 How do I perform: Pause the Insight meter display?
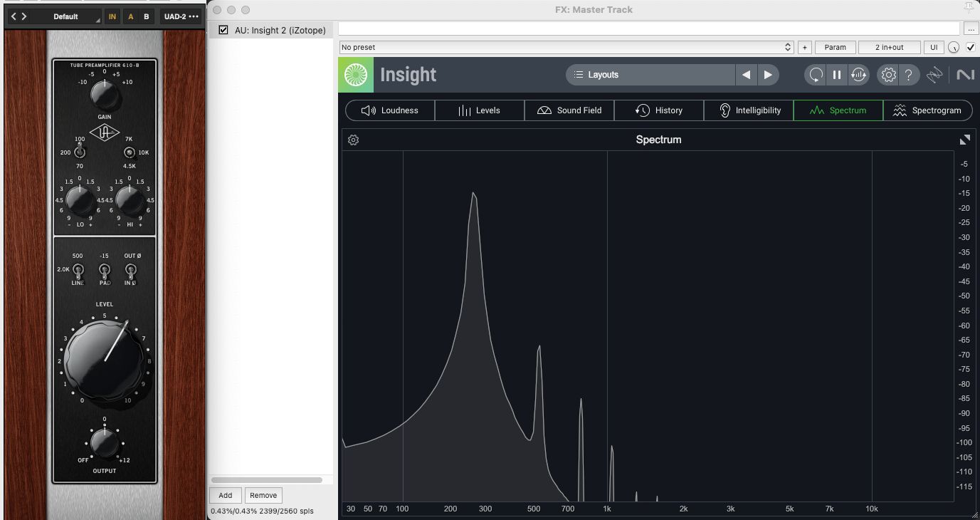pos(837,75)
